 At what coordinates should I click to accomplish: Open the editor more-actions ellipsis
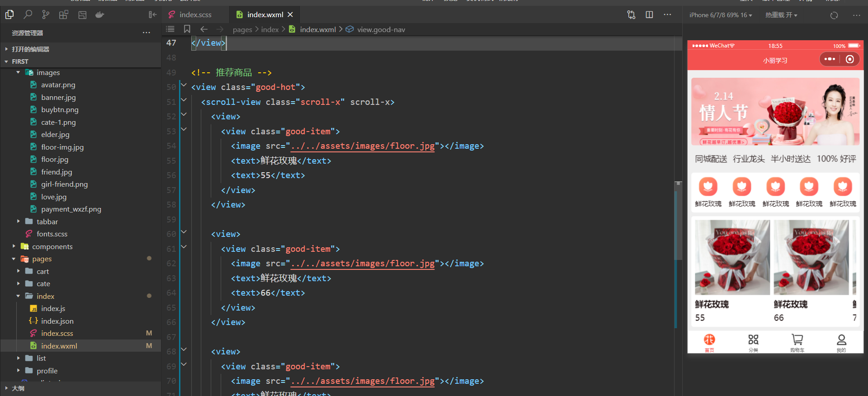(x=667, y=15)
